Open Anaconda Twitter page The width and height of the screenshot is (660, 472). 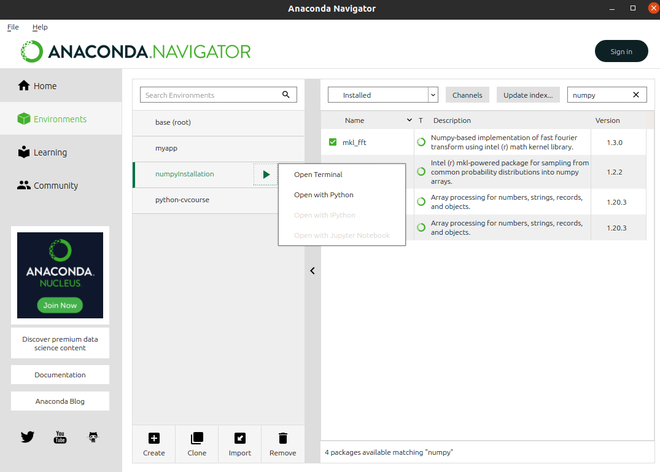[27, 437]
